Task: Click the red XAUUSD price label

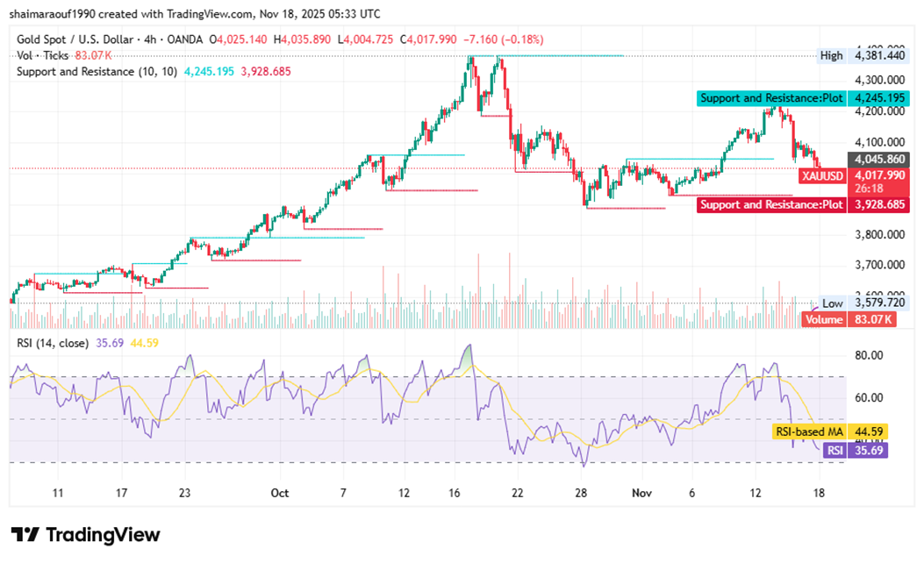Action: (822, 176)
